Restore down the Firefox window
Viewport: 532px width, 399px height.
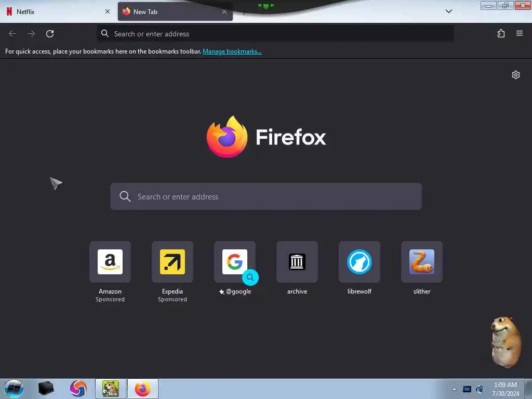click(x=506, y=5)
